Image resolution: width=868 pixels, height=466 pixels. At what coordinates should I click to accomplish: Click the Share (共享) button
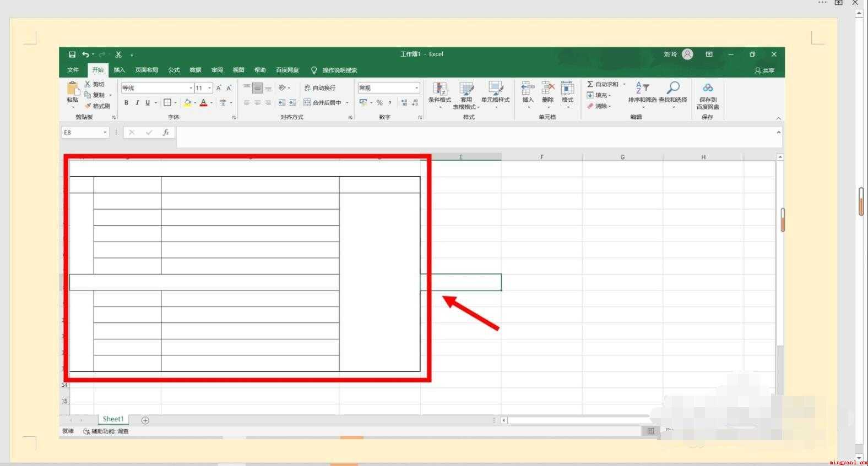(764, 70)
